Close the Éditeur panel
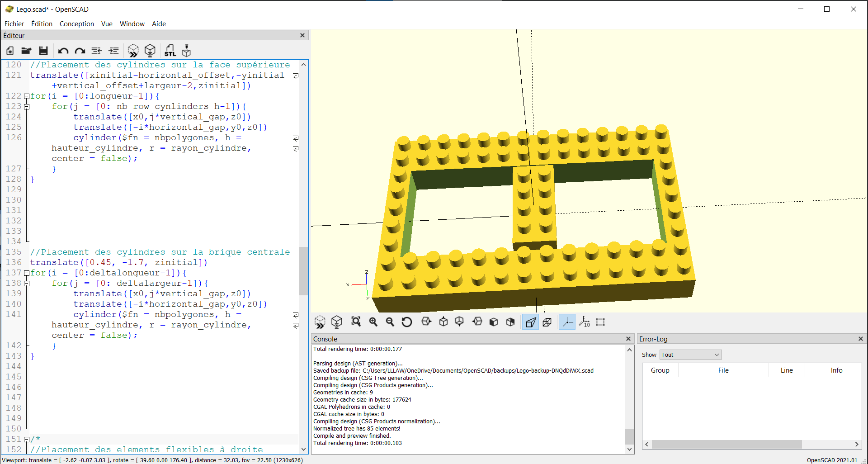Image resolution: width=868 pixels, height=464 pixels. 302,35
